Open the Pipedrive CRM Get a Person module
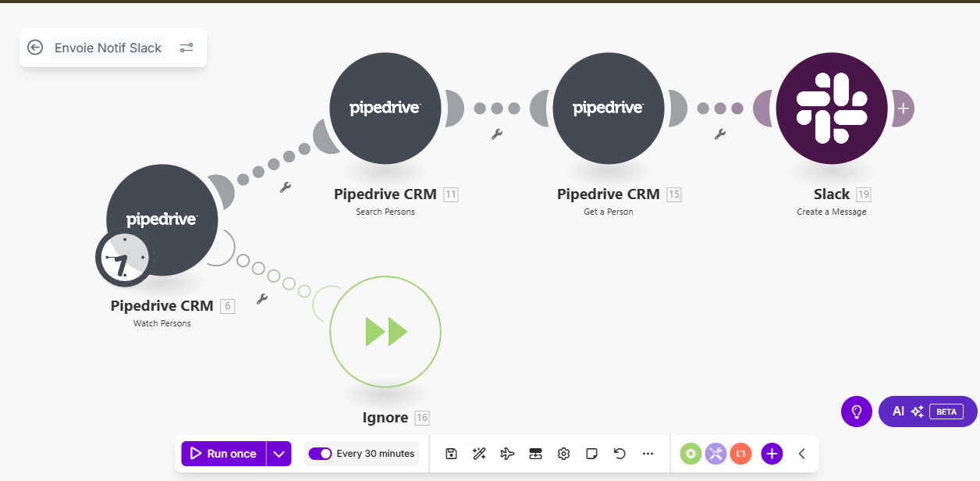980x481 pixels. click(x=609, y=108)
